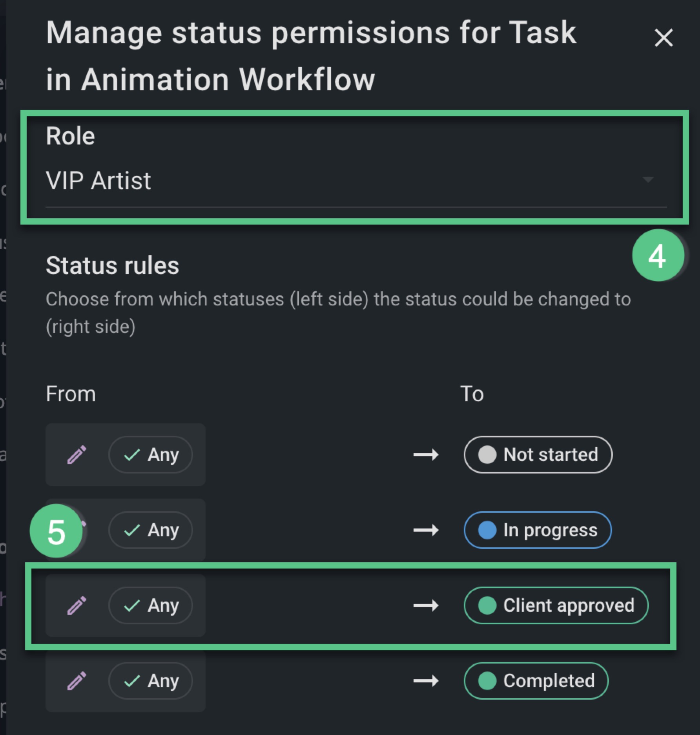Click the green step 4 marker
700x735 pixels.
tap(658, 255)
